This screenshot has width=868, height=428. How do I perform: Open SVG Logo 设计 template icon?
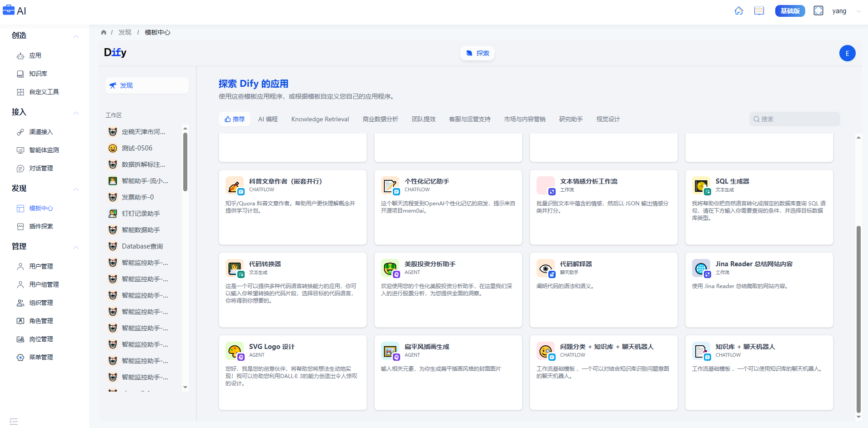[x=235, y=351]
